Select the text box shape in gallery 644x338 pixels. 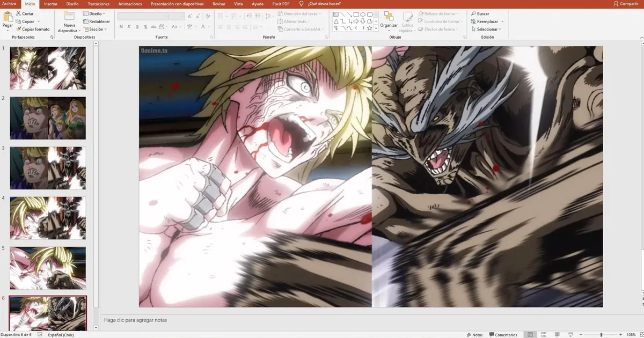(x=336, y=14)
